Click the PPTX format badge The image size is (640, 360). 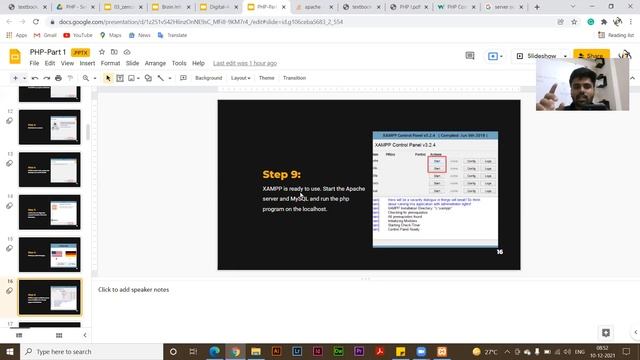tap(80, 52)
